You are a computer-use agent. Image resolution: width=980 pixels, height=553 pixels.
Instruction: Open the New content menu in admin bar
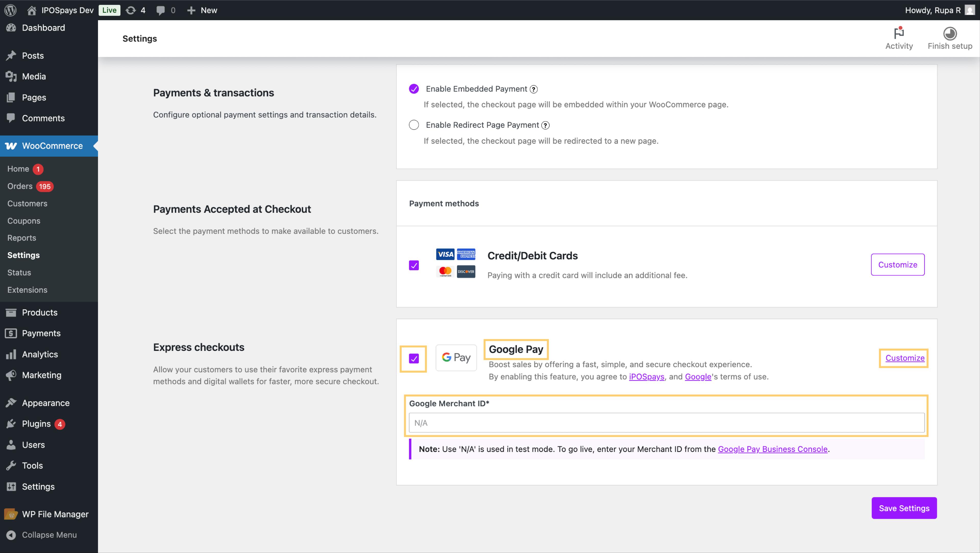202,10
